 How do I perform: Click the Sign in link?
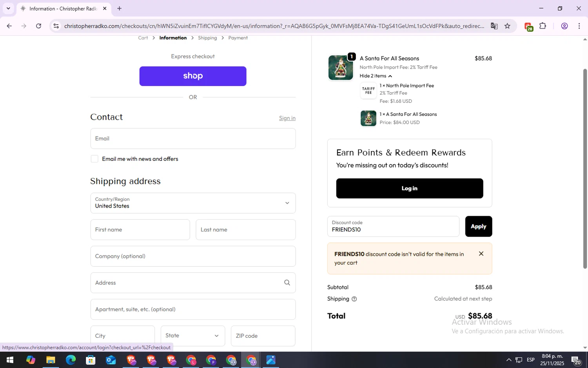pos(287,118)
